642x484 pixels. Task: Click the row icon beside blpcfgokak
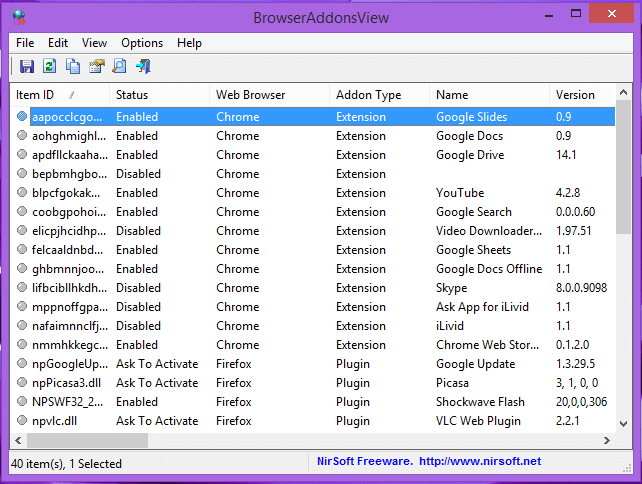click(22, 192)
